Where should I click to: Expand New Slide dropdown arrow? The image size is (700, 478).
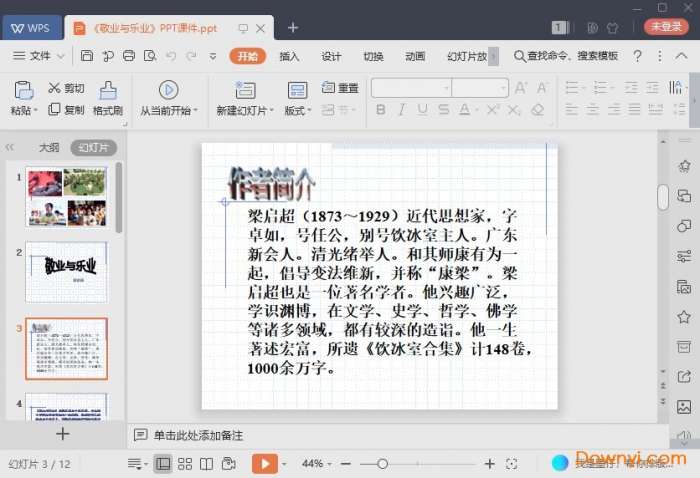[x=271, y=110]
